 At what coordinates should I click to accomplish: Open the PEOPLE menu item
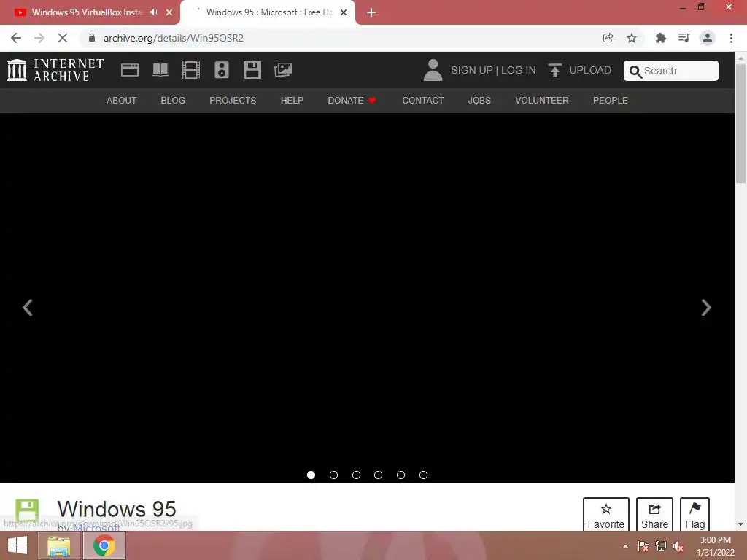611,101
